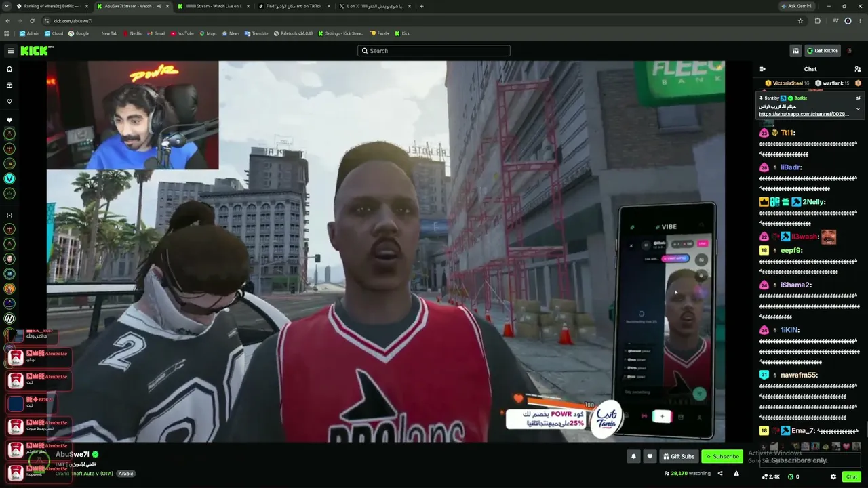Open the browser profile avatar icon

click(x=848, y=21)
